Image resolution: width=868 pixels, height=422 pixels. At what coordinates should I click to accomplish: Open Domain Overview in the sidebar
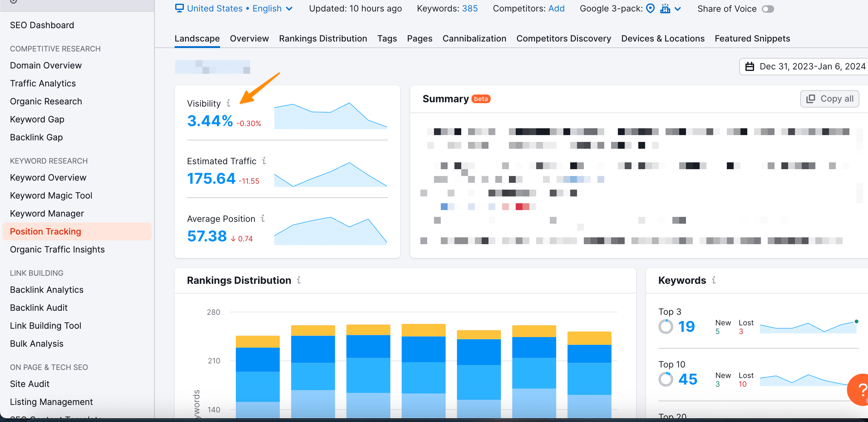[46, 65]
